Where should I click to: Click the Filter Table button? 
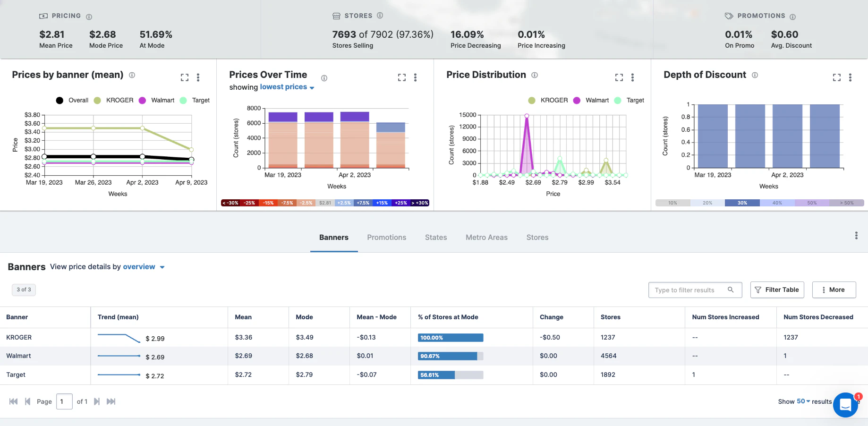pos(777,290)
